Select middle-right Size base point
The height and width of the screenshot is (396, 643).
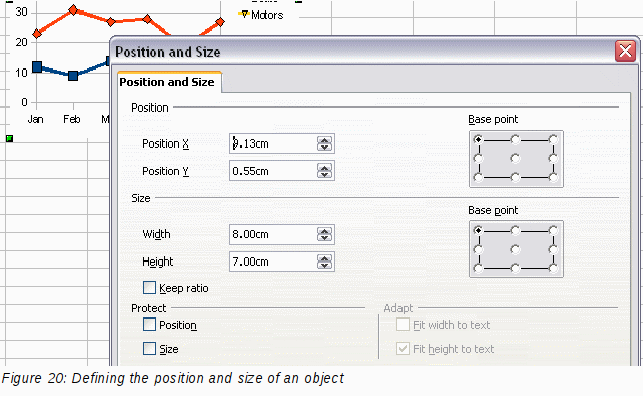[x=553, y=249]
